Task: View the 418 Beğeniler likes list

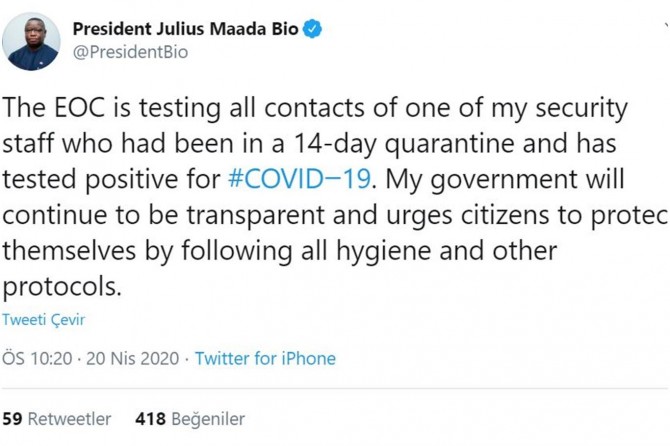Action: click(x=189, y=418)
